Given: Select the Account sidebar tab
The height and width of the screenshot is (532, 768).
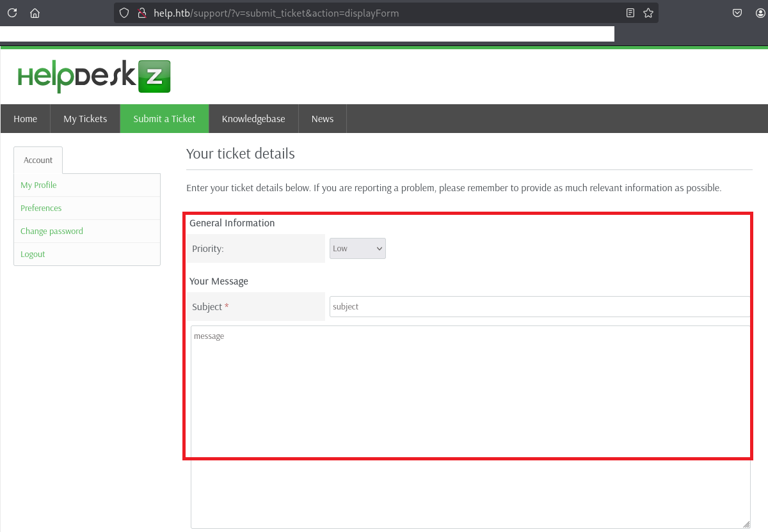Looking at the screenshot, I should point(38,160).
